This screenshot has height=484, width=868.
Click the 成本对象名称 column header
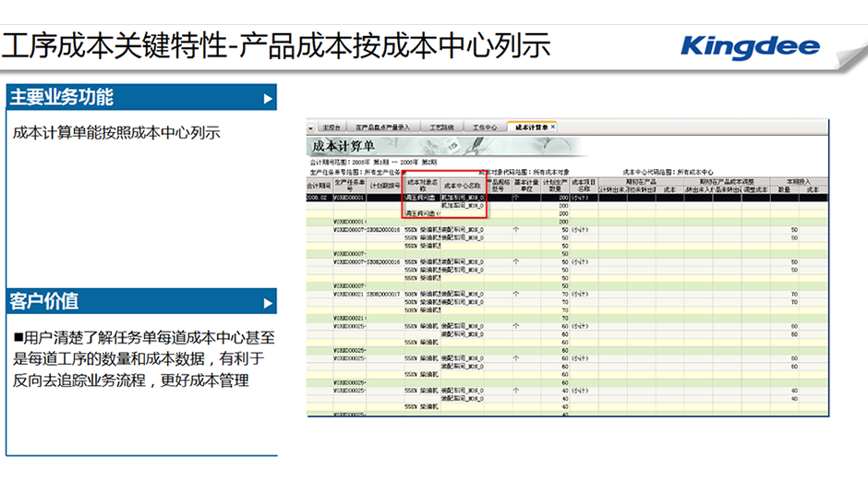click(x=422, y=185)
